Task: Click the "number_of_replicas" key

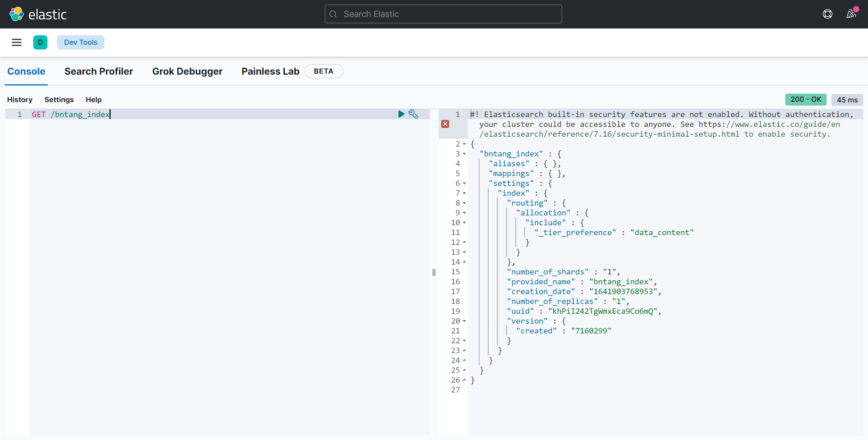Action: (552, 301)
